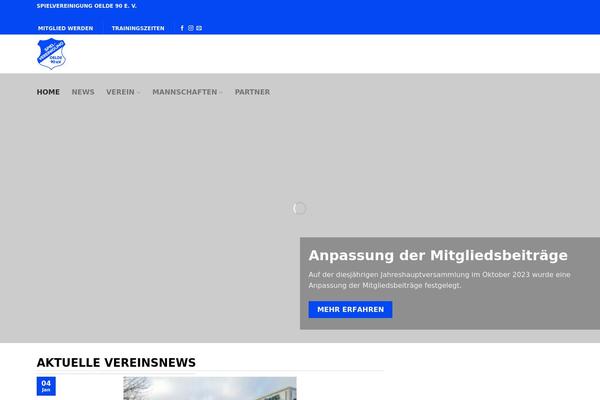Click the Spielvereinigung Oelde 90 e. V. title
600x400 pixels.
[86, 6]
